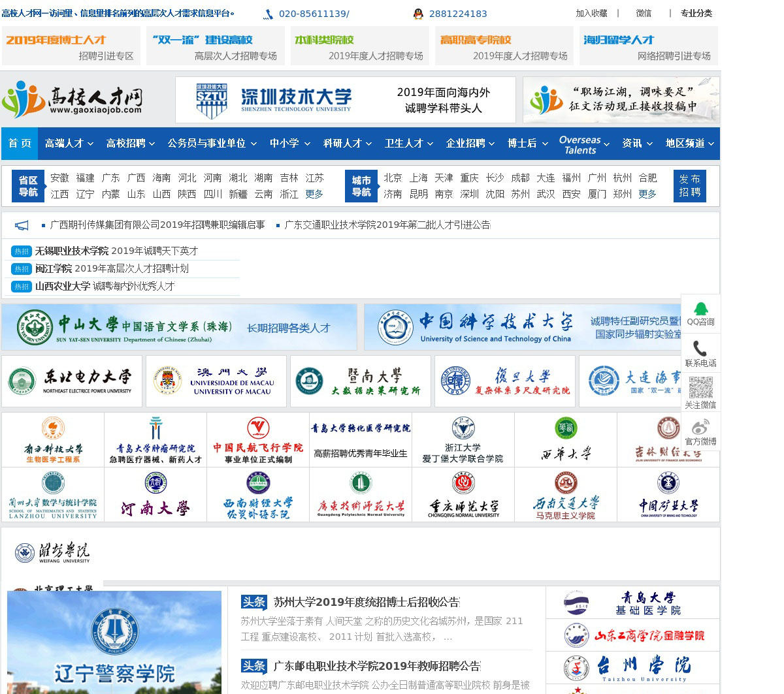This screenshot has height=694, width=784.
Task: Click the 联系电话 phone icon
Action: coord(700,349)
